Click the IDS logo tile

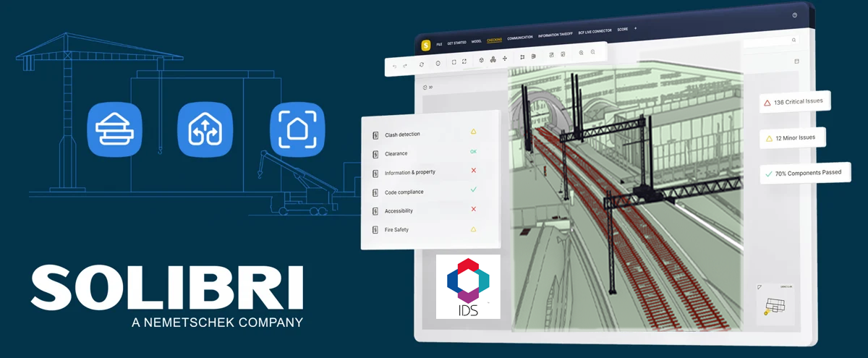(468, 286)
